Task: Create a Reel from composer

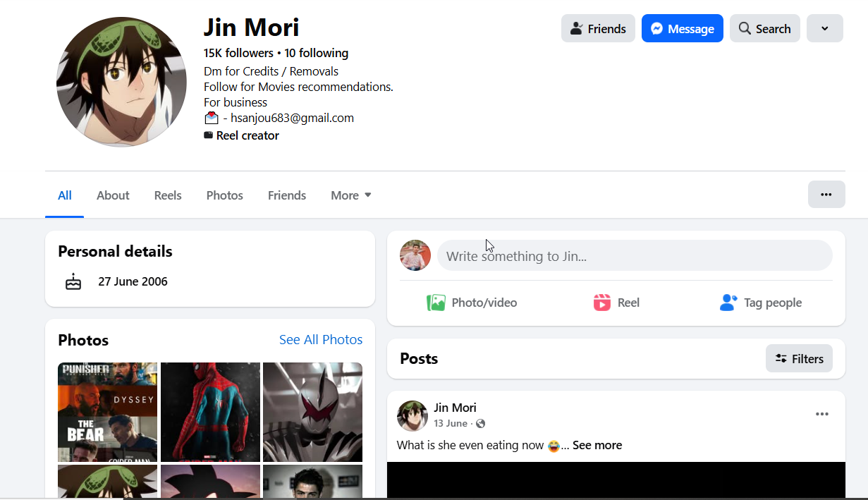Action: click(616, 303)
